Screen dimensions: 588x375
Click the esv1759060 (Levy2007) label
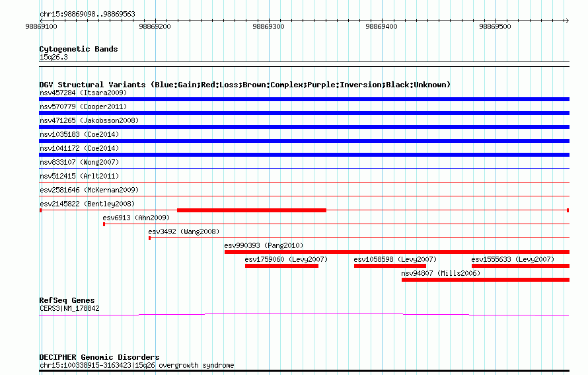click(286, 259)
